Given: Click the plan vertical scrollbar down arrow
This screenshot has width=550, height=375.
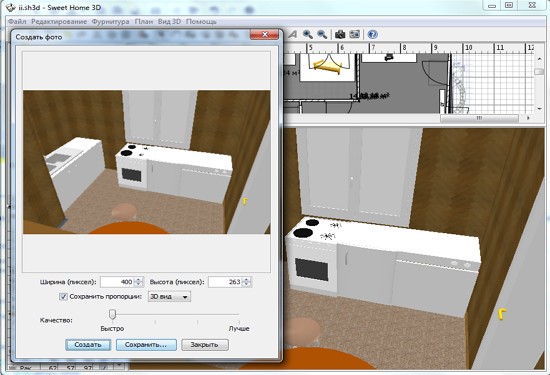Looking at the screenshot, I should point(539,109).
